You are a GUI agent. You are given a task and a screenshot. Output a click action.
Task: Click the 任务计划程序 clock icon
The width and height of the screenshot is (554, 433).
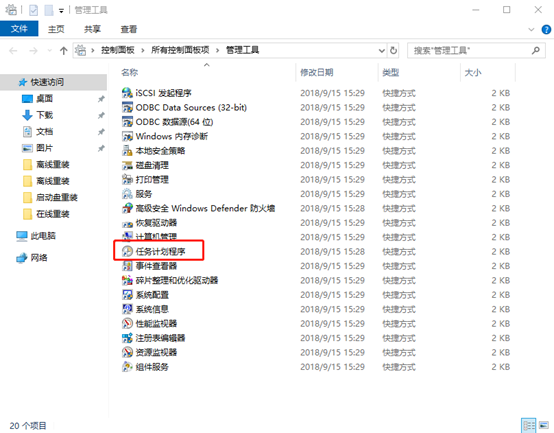127,251
